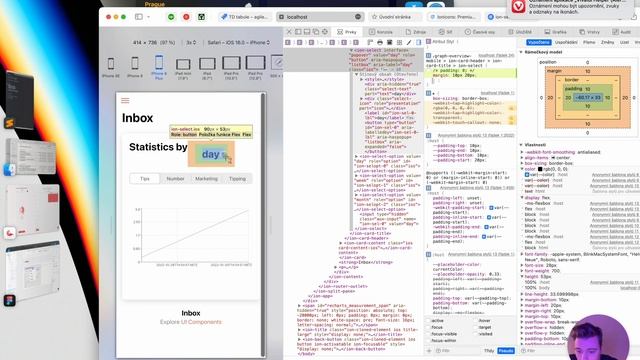
Task: Switch to the Uspořádání sidebar tab
Action: pos(566,42)
